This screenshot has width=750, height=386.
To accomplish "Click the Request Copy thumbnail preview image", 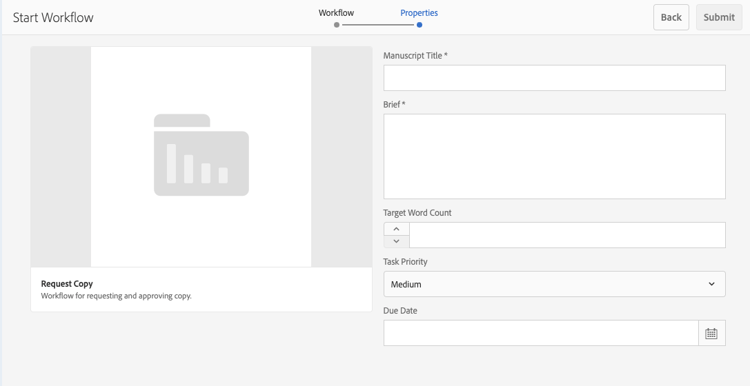I will [201, 156].
